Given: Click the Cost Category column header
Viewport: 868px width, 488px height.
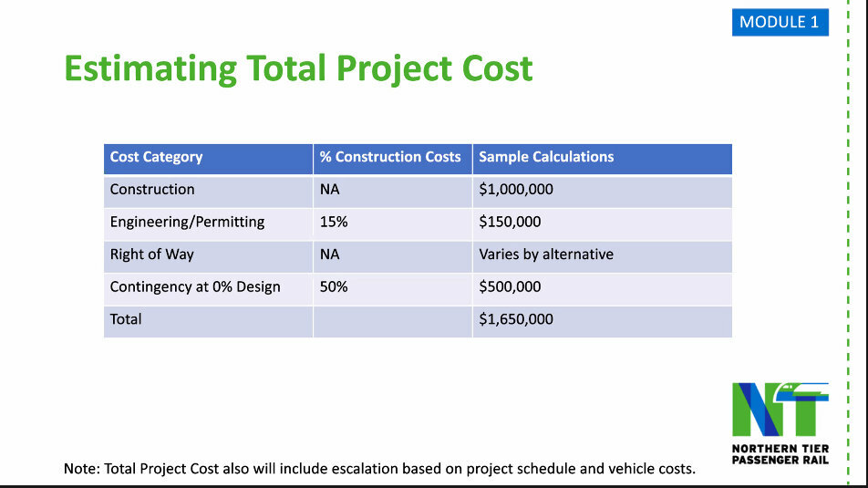Looking at the screenshot, I should pos(156,157).
